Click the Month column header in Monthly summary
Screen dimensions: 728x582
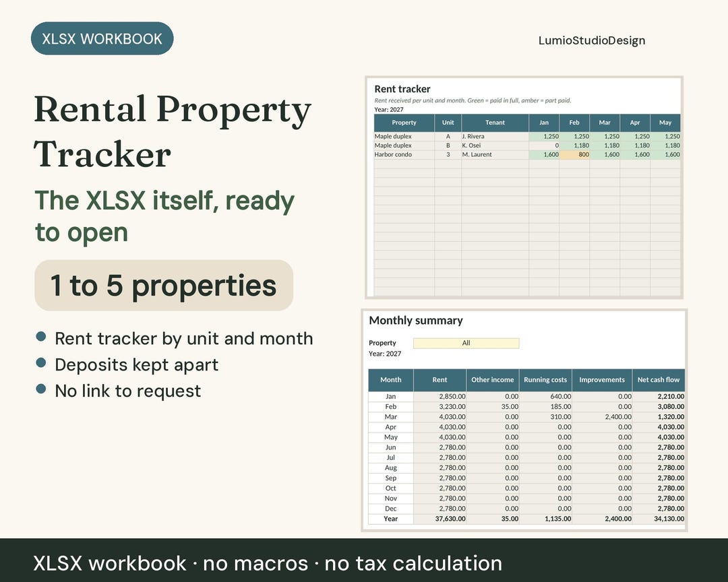tap(390, 380)
